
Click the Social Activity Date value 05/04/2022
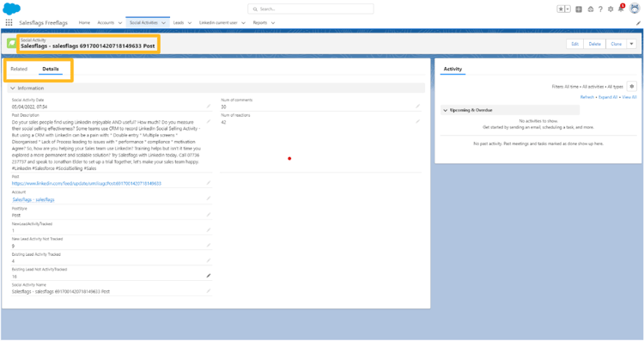point(29,107)
